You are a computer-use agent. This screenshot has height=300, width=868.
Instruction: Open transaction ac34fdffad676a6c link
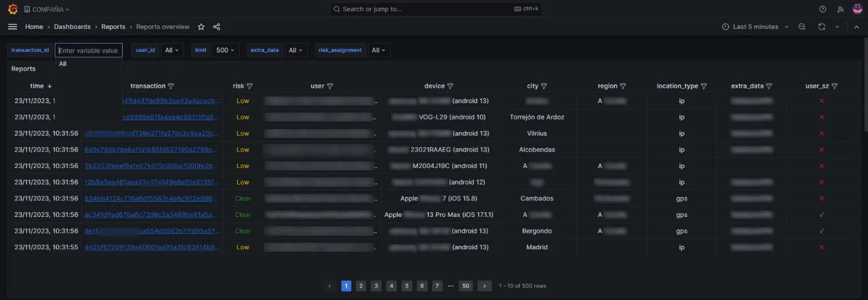[152, 215]
